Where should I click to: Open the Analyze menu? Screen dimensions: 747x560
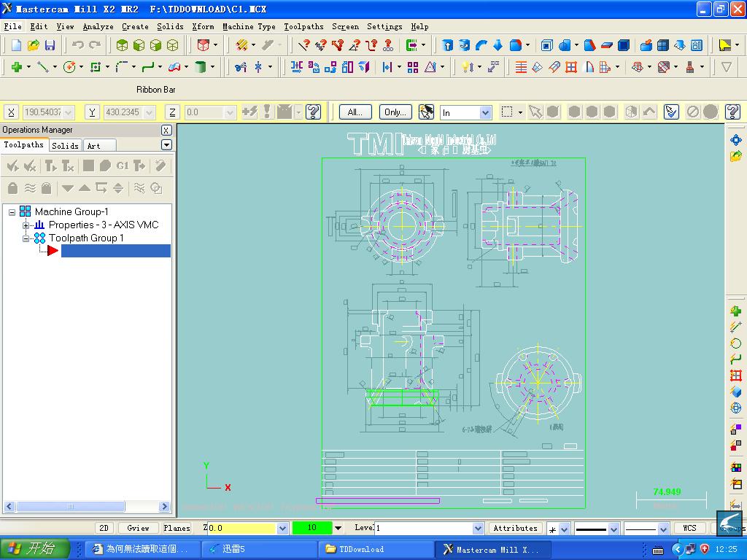tap(98, 27)
